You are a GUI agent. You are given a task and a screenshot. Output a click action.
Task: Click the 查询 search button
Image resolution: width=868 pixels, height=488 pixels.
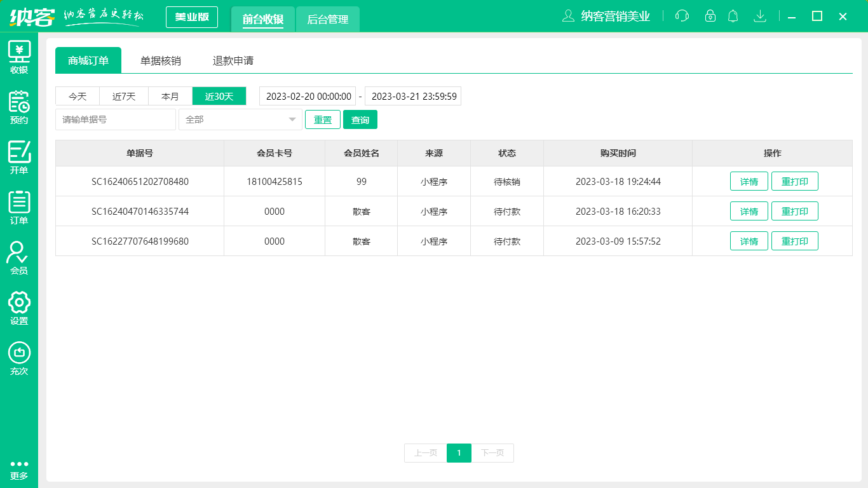click(360, 119)
